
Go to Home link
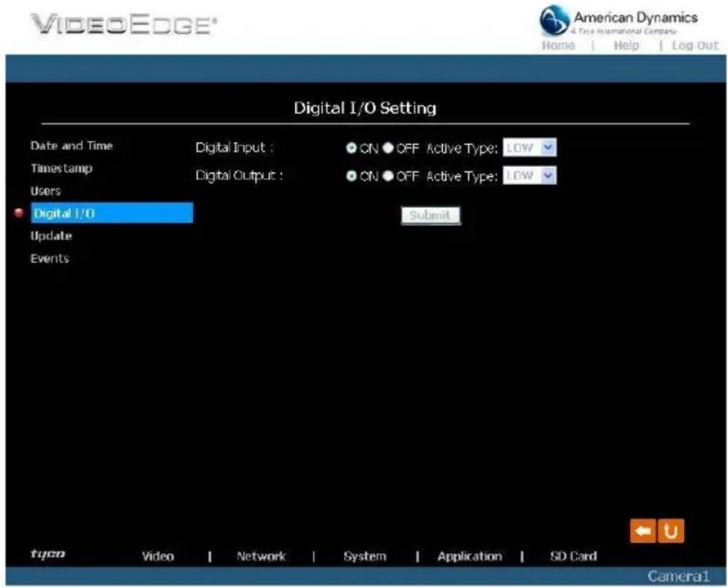(558, 45)
